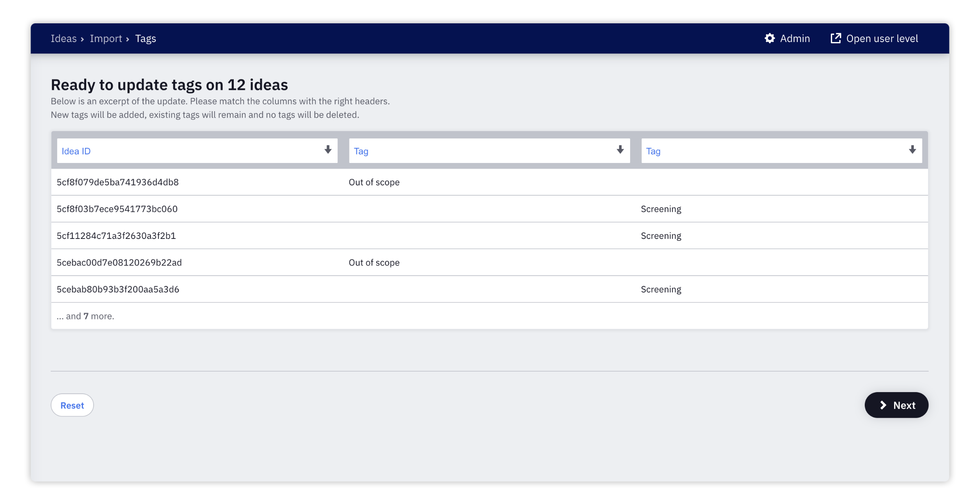This screenshot has height=504, width=980.
Task: Click Screening tag in 5cebab80 row
Action: 661,290
